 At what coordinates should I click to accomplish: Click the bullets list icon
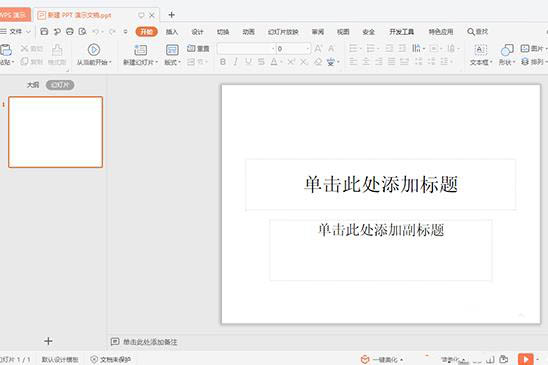[x=353, y=48]
